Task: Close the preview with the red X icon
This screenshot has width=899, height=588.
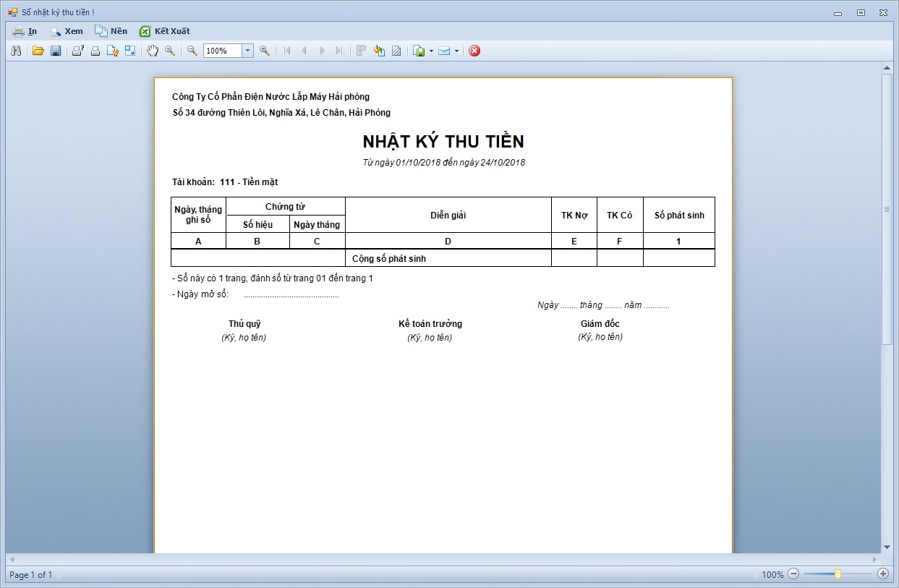Action: coord(474,51)
